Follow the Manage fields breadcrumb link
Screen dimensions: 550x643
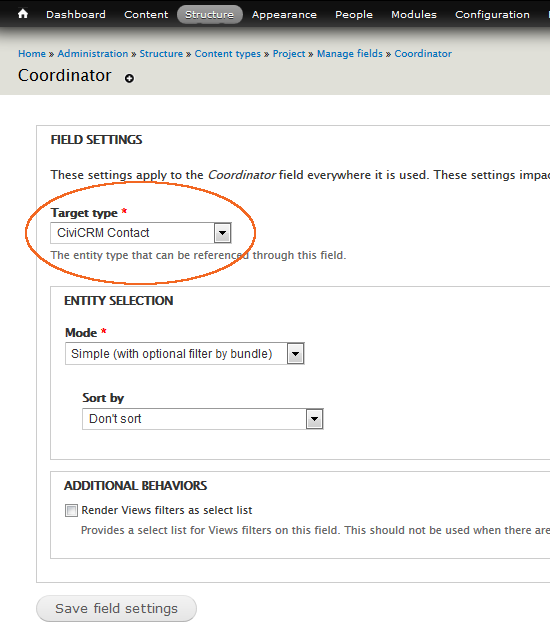pyautogui.click(x=350, y=54)
